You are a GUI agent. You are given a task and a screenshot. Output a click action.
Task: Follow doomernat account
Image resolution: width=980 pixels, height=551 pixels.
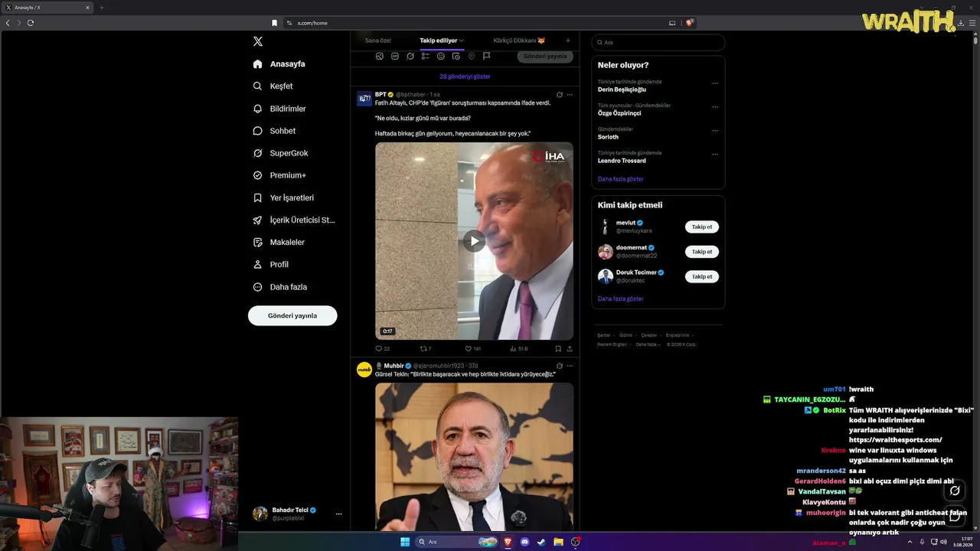pos(702,252)
